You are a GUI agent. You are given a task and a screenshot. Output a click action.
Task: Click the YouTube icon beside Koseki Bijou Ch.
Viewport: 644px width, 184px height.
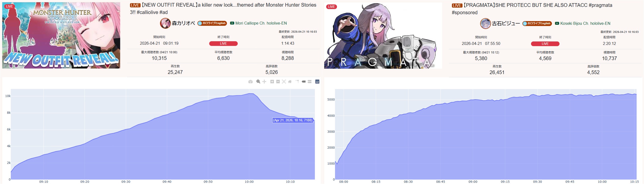[x=557, y=24]
